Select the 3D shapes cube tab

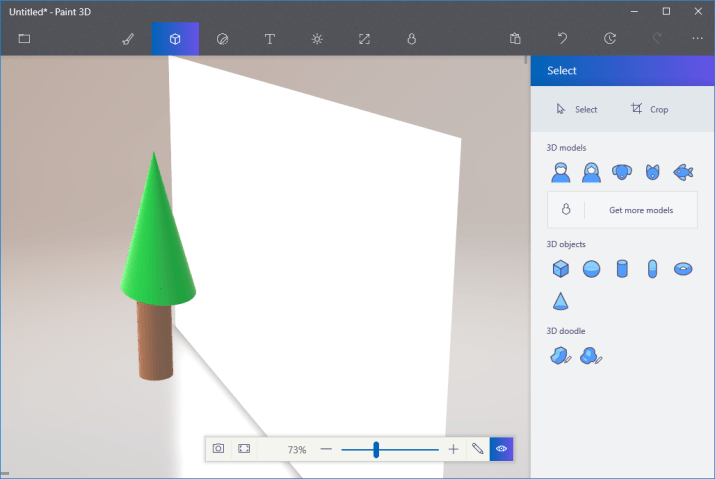click(175, 39)
